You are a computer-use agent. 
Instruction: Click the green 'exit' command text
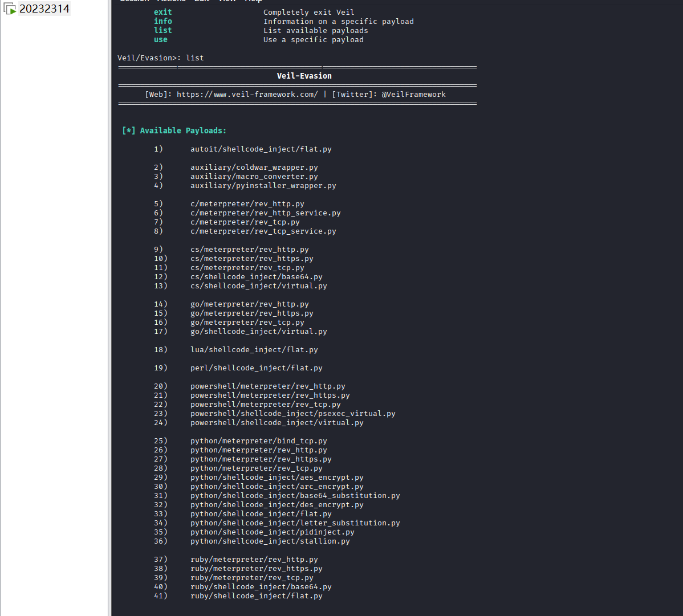[x=163, y=12]
